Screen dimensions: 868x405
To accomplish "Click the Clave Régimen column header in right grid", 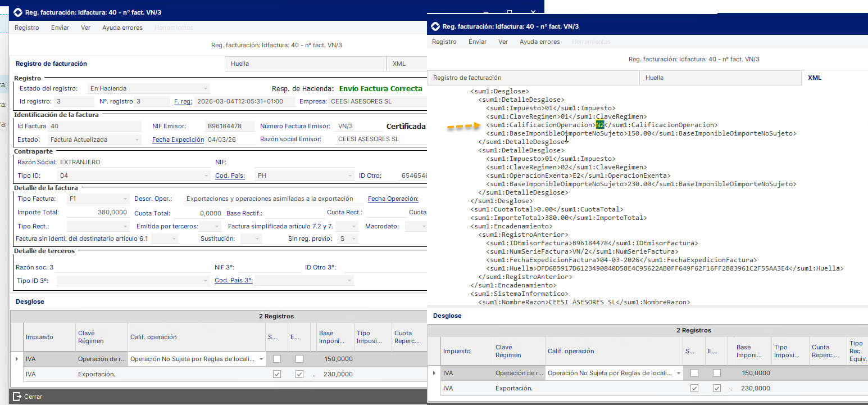I will pyautogui.click(x=519, y=351).
